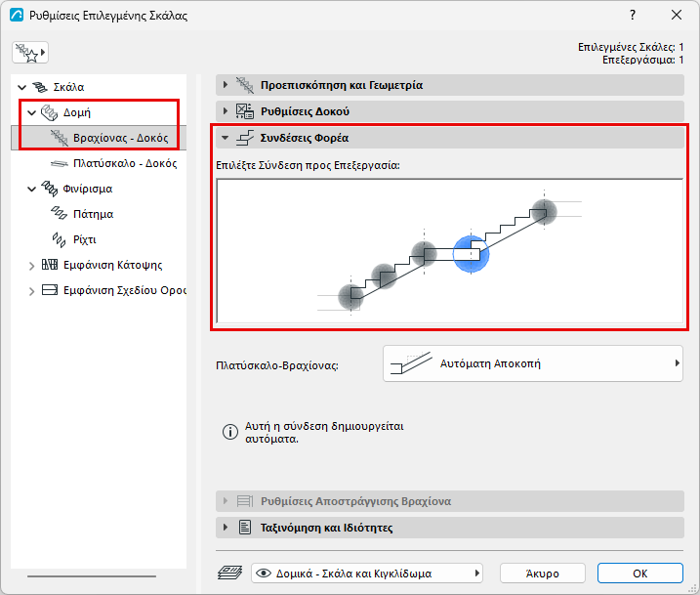Select the blue highlighted landing connection node
Image resolution: width=700 pixels, height=595 pixels.
click(471, 254)
